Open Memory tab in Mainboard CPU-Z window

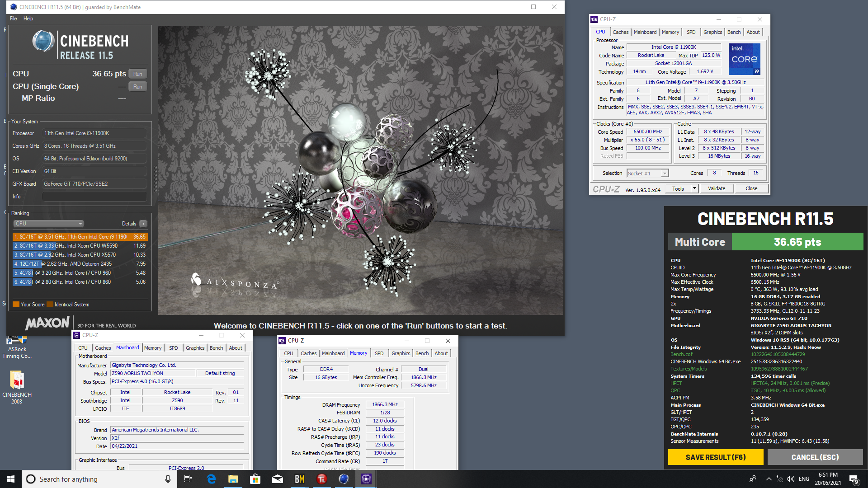coord(152,348)
